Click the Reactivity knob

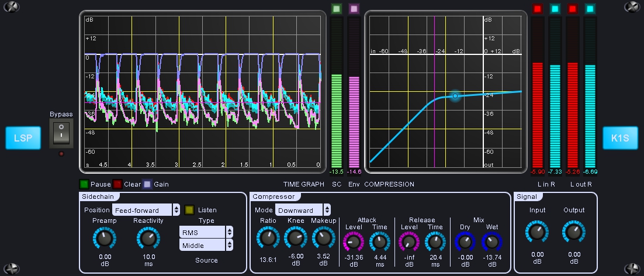(148, 238)
